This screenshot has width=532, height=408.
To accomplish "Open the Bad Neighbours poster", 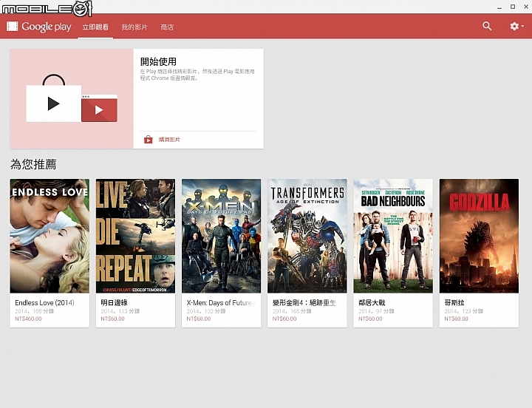I will click(393, 236).
